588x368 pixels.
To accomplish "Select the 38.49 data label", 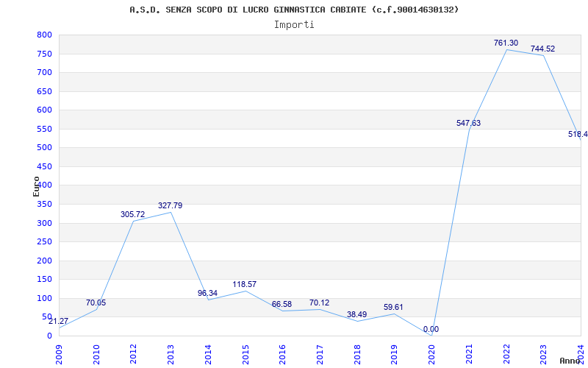I will point(356,315).
